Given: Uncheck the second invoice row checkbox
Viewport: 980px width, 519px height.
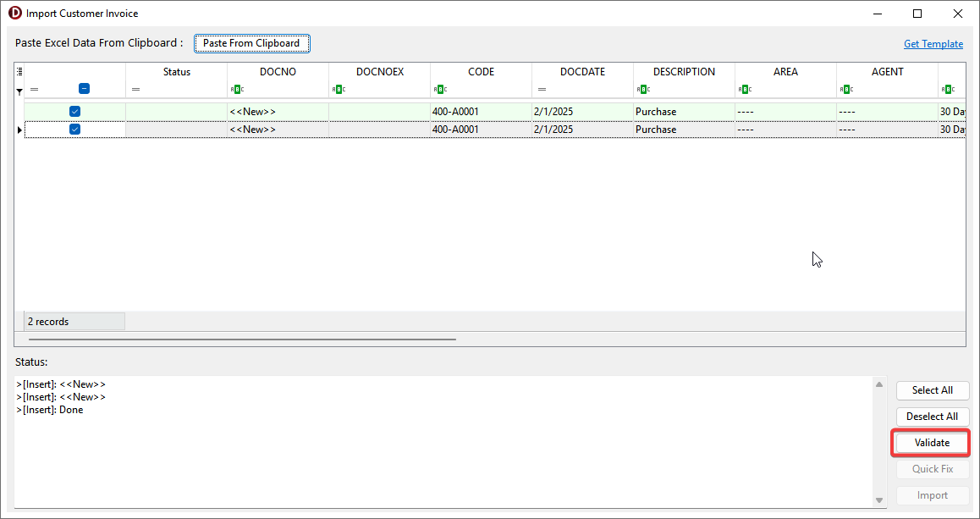Looking at the screenshot, I should coord(74,130).
